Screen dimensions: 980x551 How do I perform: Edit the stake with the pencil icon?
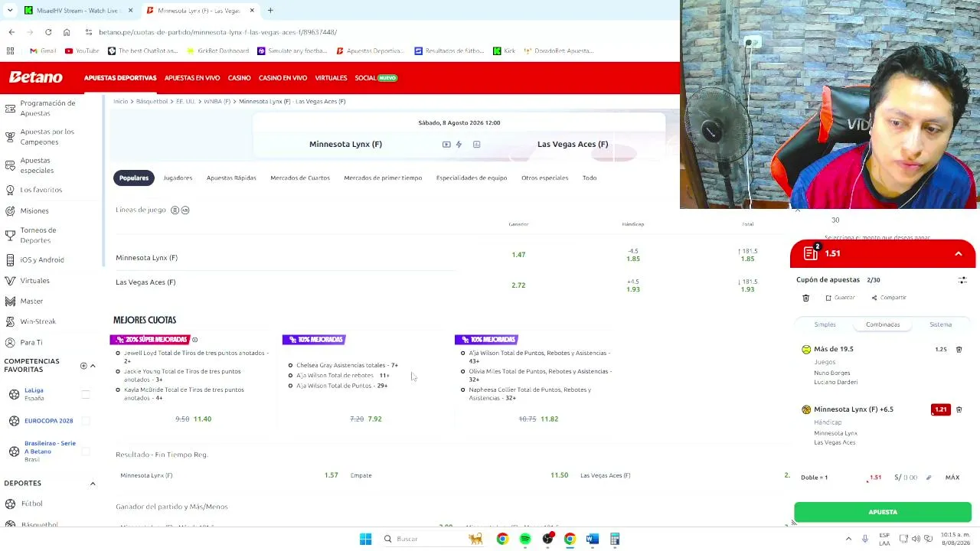(928, 478)
